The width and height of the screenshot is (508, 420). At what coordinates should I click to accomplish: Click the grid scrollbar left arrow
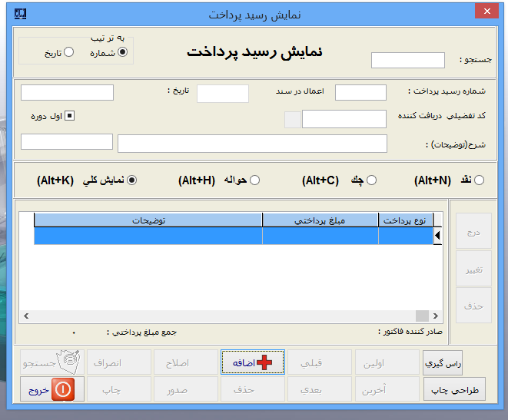[26, 316]
